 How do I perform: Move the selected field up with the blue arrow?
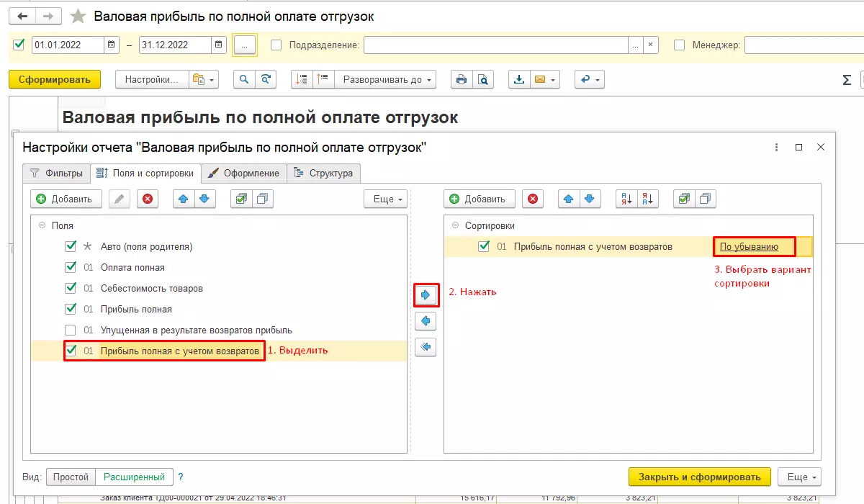coord(184,199)
